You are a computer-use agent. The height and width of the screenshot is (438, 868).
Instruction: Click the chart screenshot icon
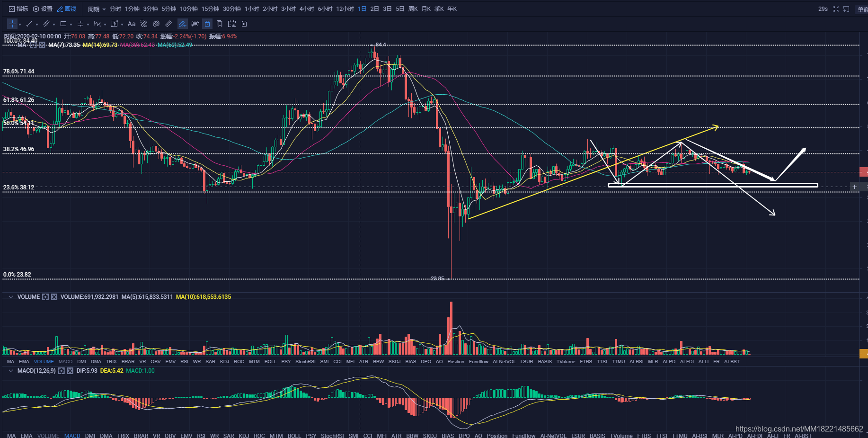click(x=232, y=24)
